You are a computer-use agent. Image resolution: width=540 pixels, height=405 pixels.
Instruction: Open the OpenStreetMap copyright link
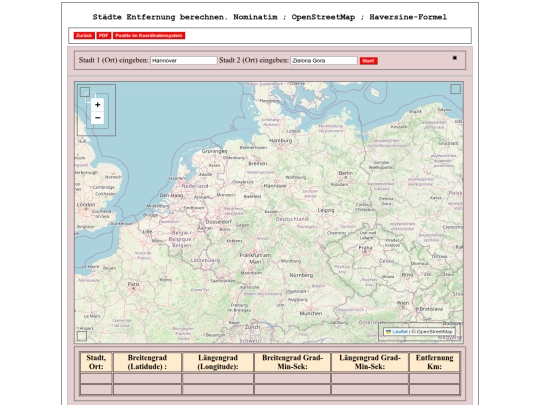coord(434,332)
